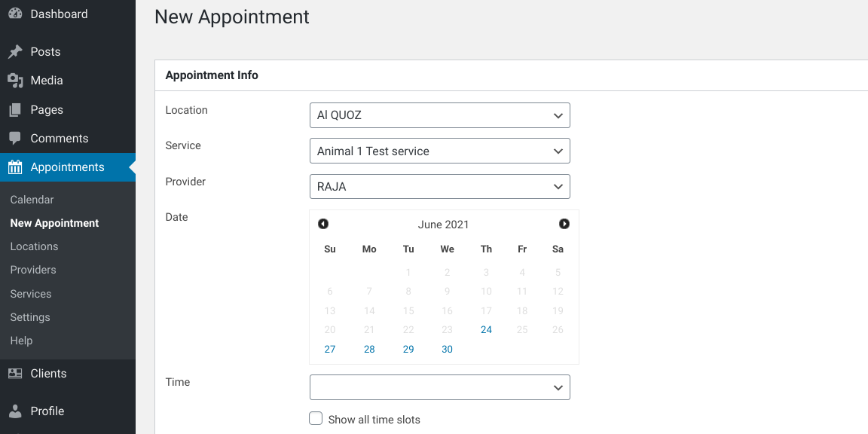Open Media via its sidebar icon
This screenshot has width=868, height=434.
tap(15, 80)
